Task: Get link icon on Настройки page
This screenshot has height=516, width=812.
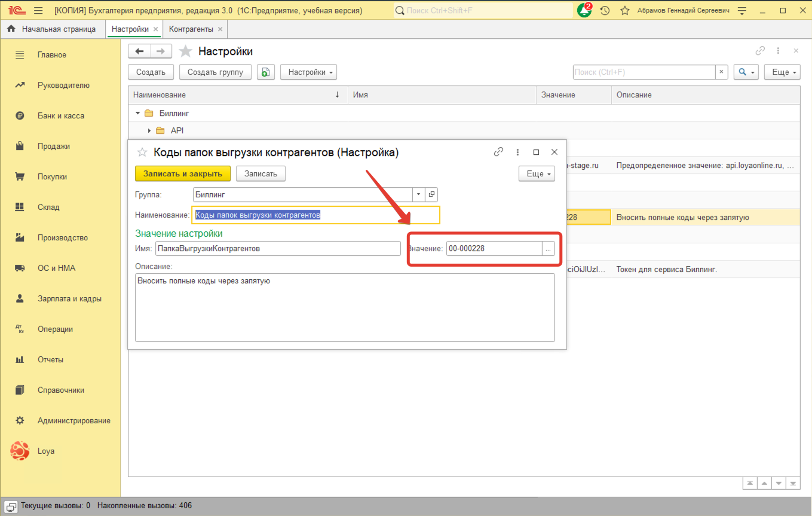Action: coord(760,51)
